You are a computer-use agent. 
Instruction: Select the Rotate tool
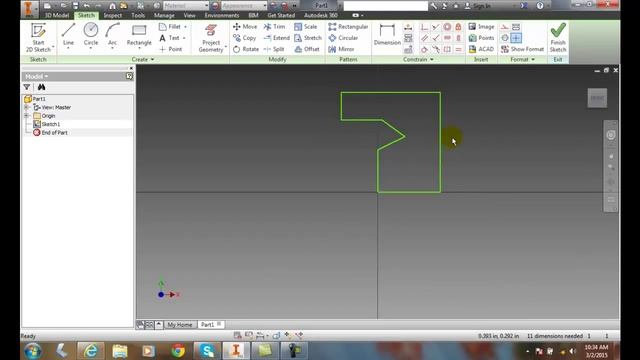[x=246, y=49]
